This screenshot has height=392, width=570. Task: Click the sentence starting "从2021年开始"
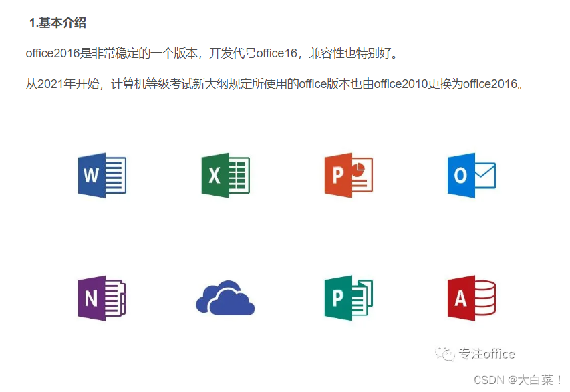point(275,84)
